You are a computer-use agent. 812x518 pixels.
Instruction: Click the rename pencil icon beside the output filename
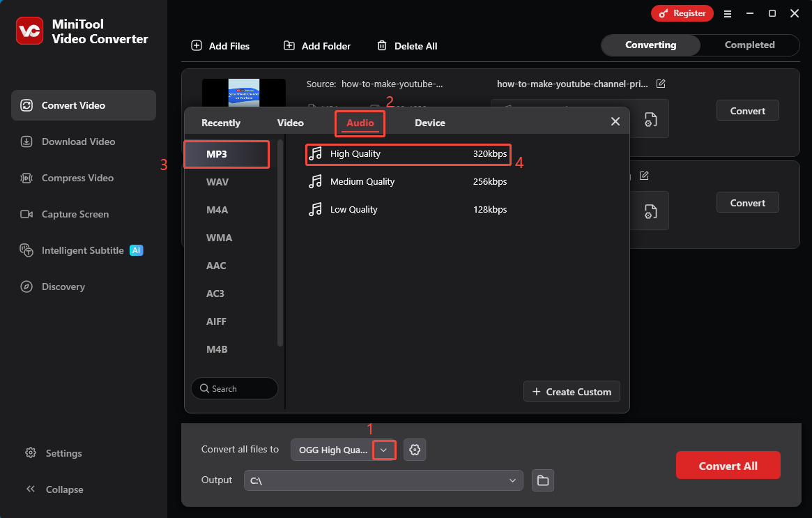[x=660, y=83]
